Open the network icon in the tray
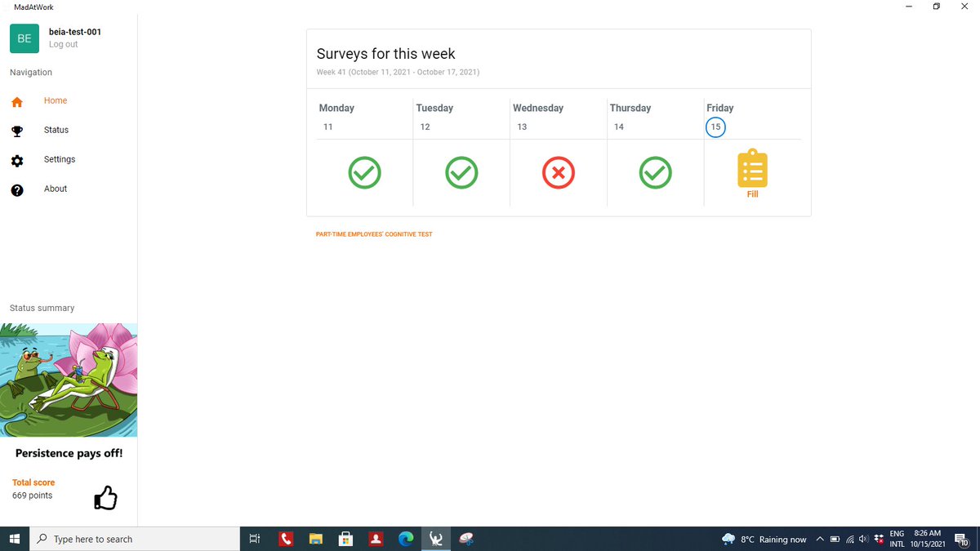Screen dimensions: 980x551 click(850, 540)
